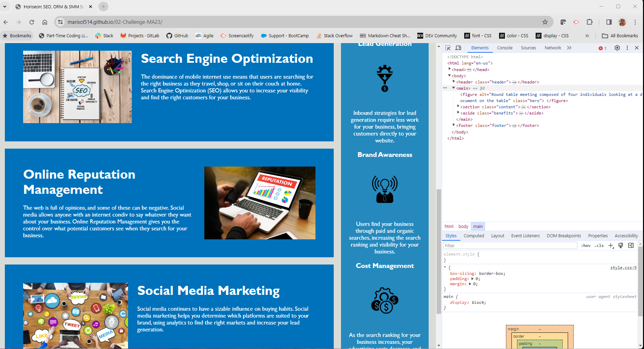Open DevTools settings gear
644x349 pixels.
coord(617,48)
